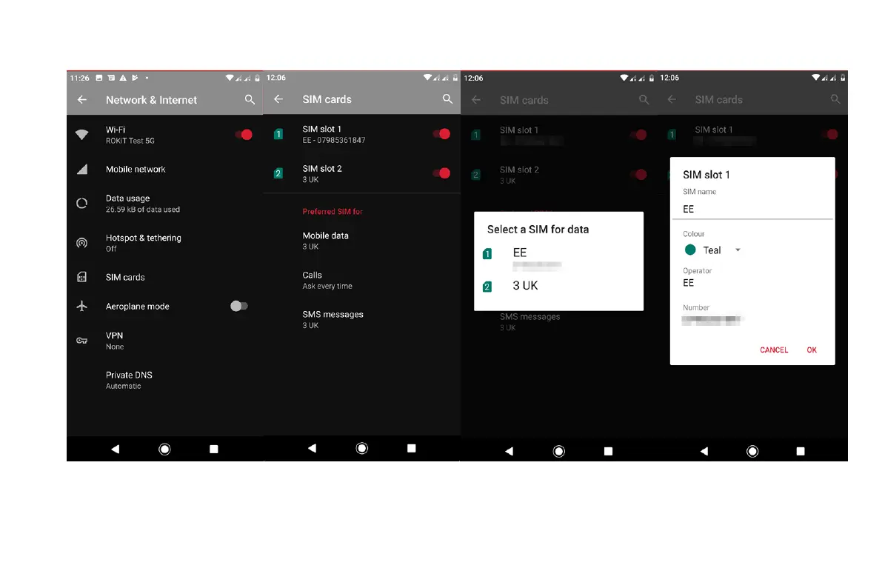Image resolution: width=882 pixels, height=588 pixels.
Task: Search in the active SIM cards screen
Action: click(447, 99)
